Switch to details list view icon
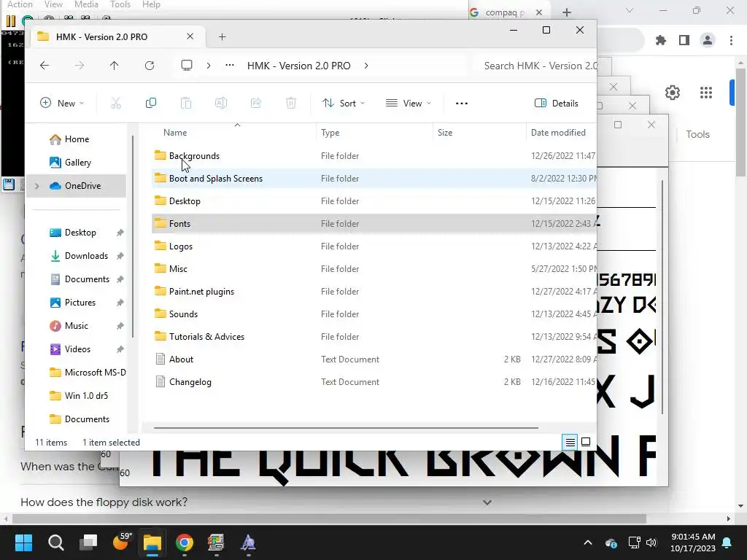The image size is (747, 560). [570, 443]
